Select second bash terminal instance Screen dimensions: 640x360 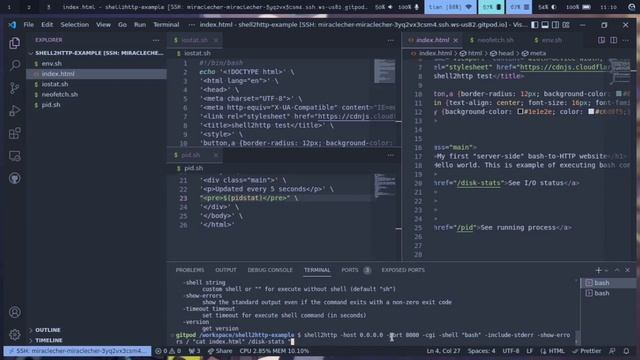coord(608,293)
